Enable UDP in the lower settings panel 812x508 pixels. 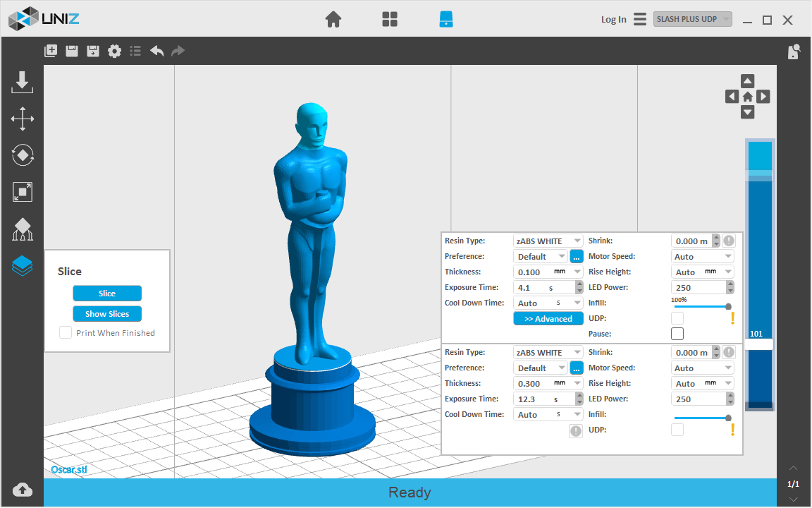point(677,430)
